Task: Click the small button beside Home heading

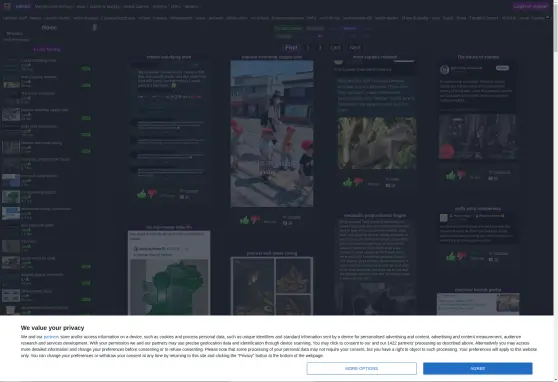Action: coord(95,27)
